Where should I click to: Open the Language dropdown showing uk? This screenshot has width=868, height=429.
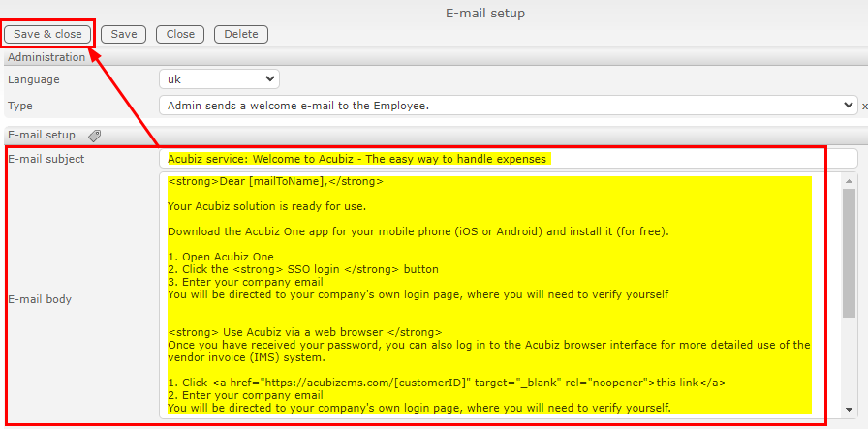coord(219,79)
